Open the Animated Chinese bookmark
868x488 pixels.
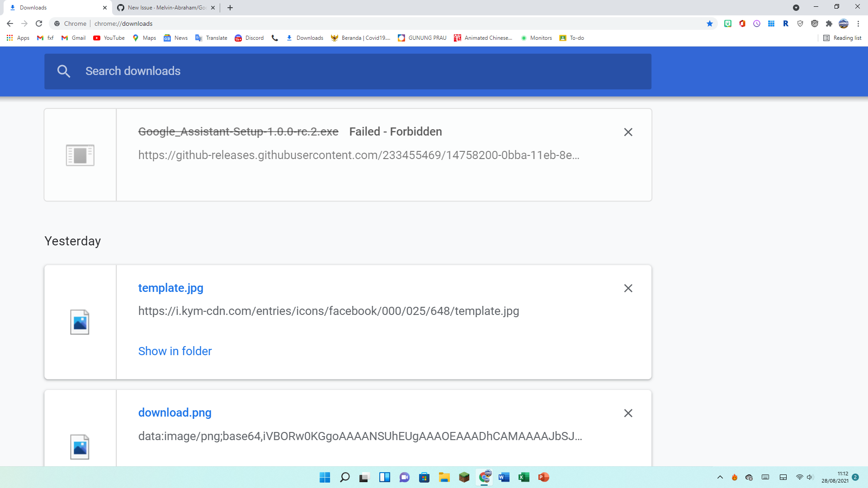point(483,38)
